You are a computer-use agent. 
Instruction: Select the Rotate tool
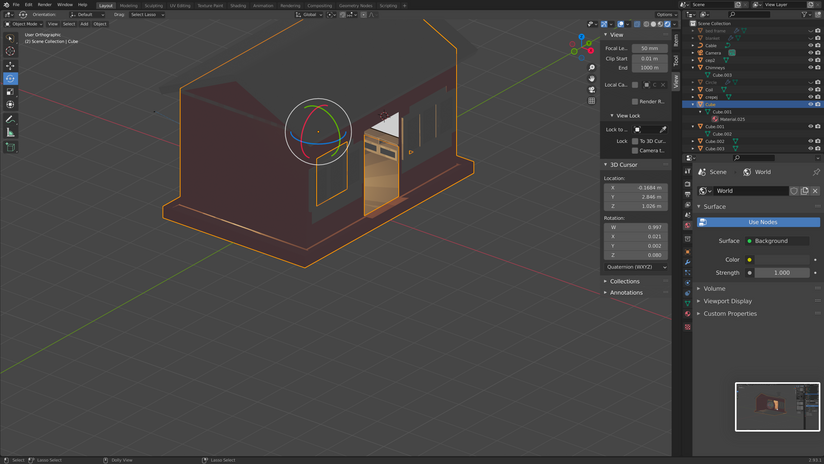(x=10, y=79)
